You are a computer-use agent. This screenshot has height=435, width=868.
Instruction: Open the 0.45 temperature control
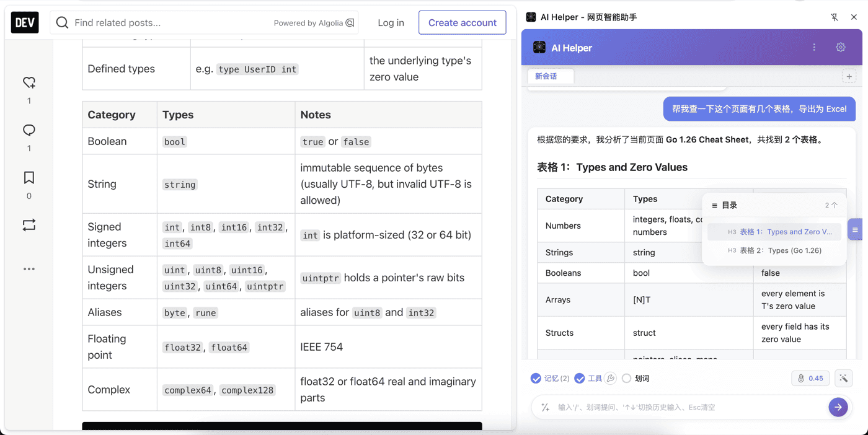810,378
